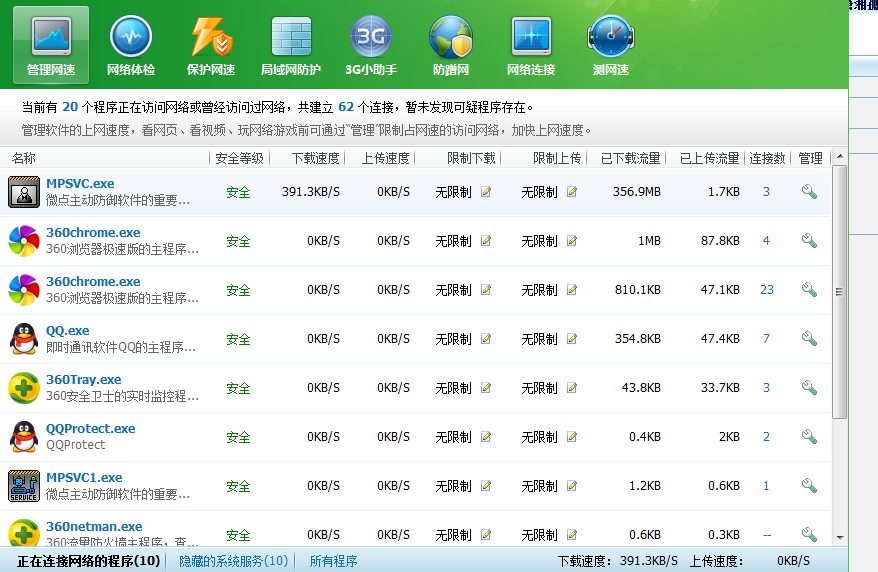Screen dimensions: 878x572
Task: Open the MPSVC1.exe program link
Action: click(84, 477)
